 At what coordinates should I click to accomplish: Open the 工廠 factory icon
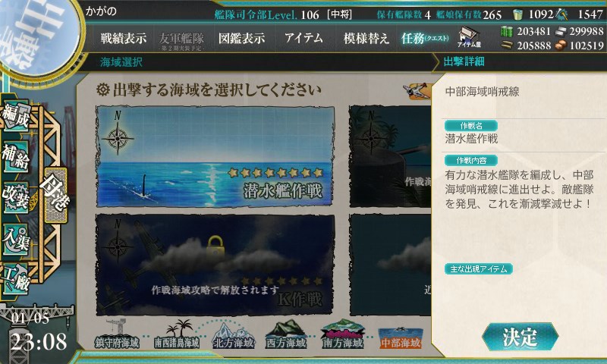[x=16, y=280]
